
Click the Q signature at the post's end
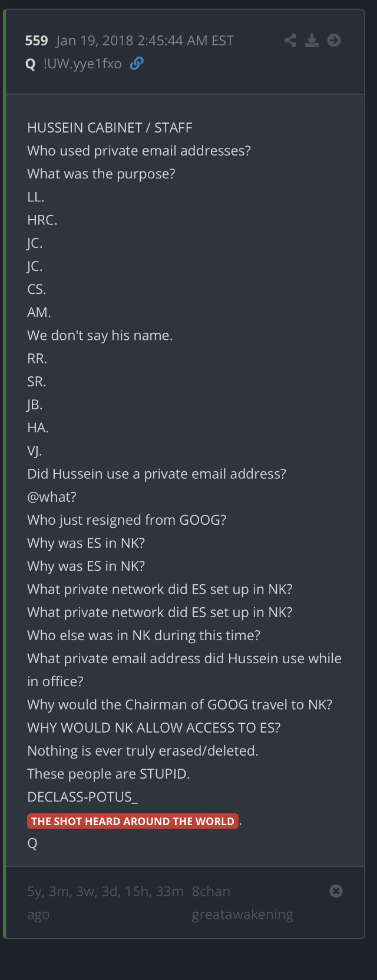pyautogui.click(x=32, y=843)
